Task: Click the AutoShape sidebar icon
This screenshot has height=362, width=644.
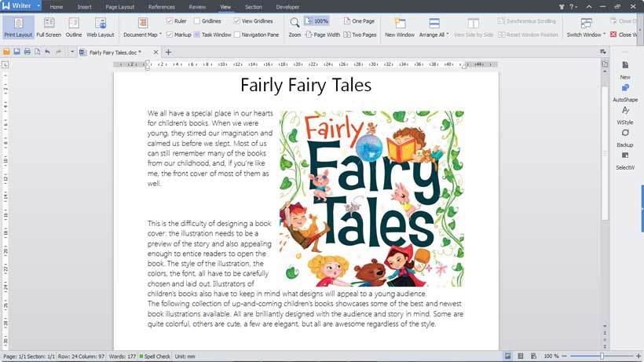Action: (x=625, y=88)
